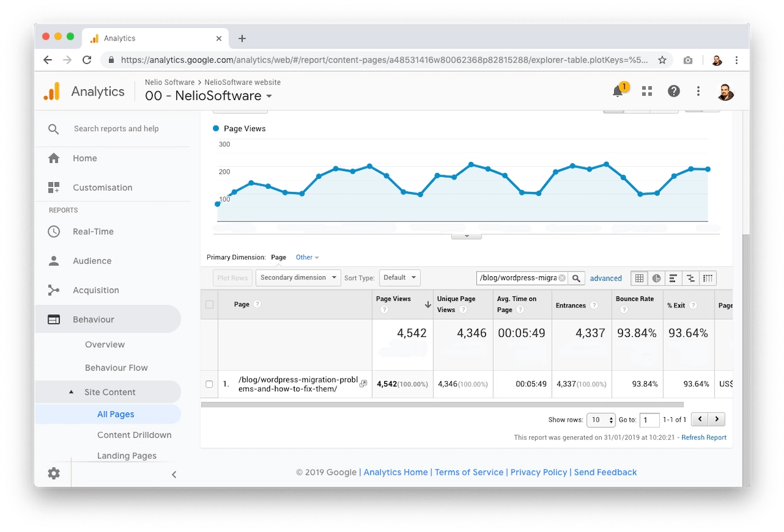Open the Data table view icon
Viewport: 784px width, 532px height.
(x=639, y=278)
